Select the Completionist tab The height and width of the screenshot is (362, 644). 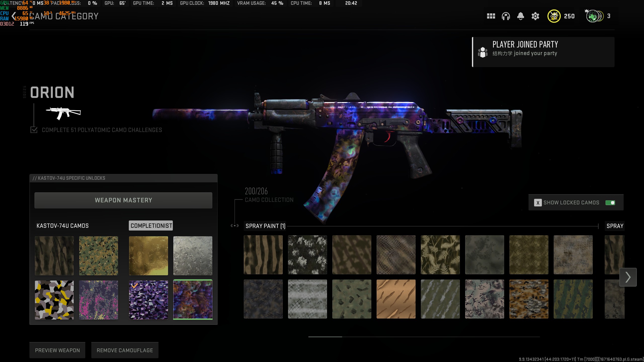[151, 226]
